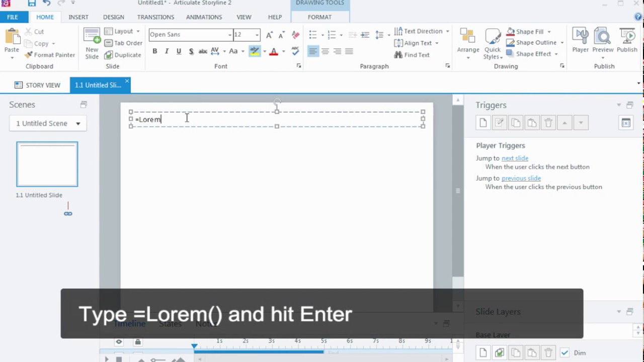Center the text
The height and width of the screenshot is (362, 644).
[325, 51]
